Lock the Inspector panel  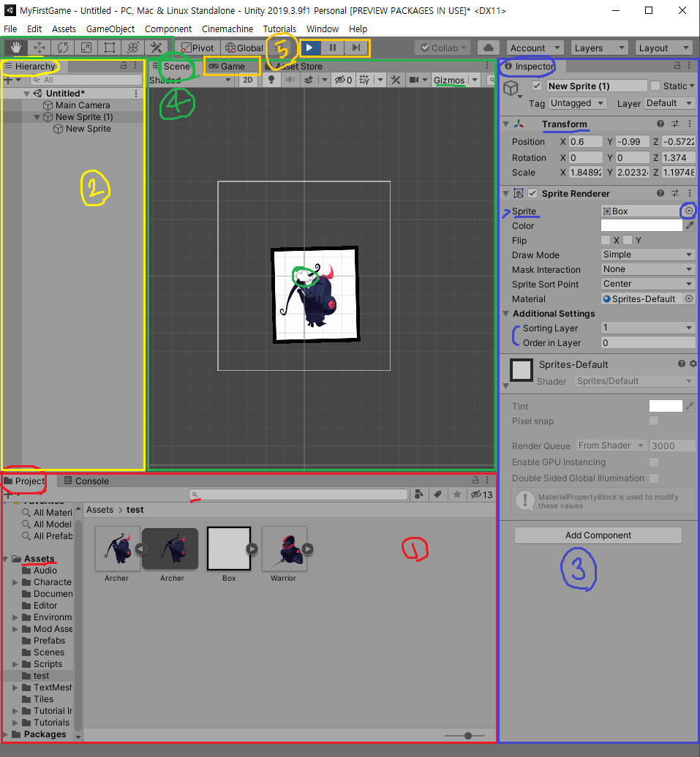point(677,66)
